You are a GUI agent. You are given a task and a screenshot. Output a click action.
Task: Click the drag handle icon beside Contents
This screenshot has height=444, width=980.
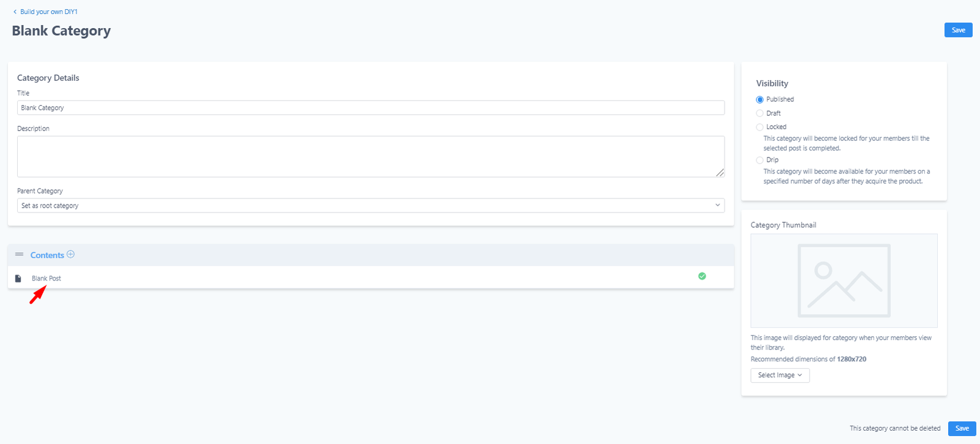19,254
